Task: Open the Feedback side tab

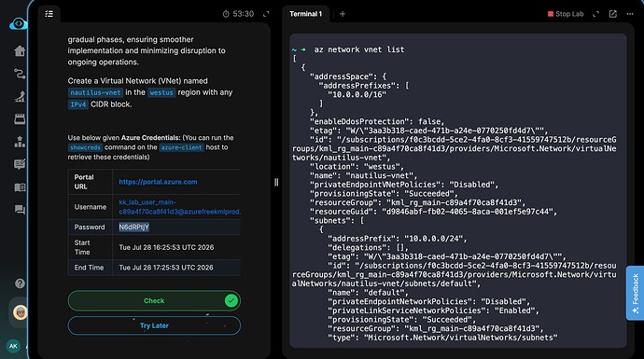Action: (x=635, y=293)
